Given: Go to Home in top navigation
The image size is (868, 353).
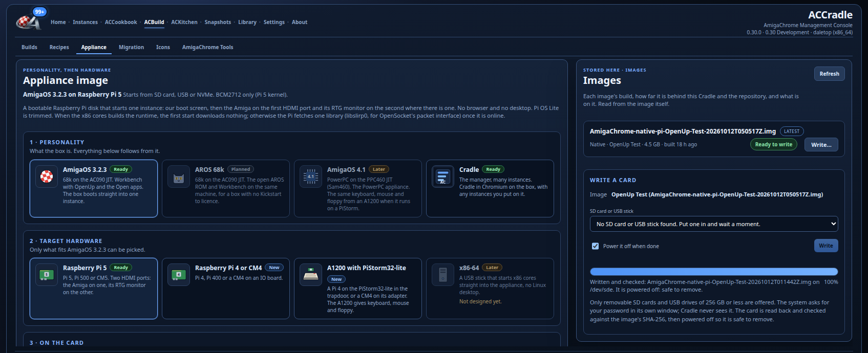Looking at the screenshot, I should click(x=58, y=22).
